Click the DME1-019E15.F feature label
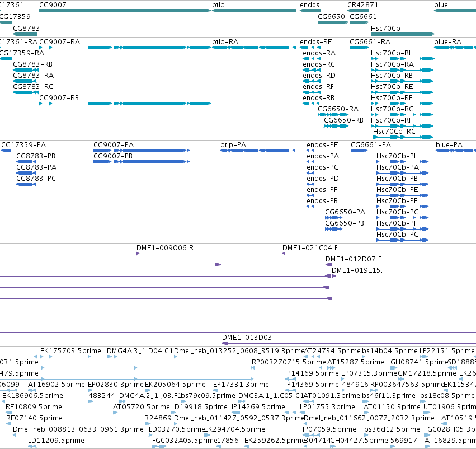Screen dimensions: 476x449 click(x=359, y=270)
